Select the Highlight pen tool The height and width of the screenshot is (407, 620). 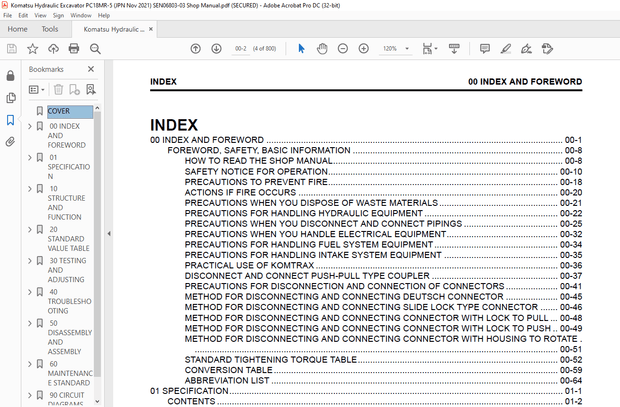506,49
